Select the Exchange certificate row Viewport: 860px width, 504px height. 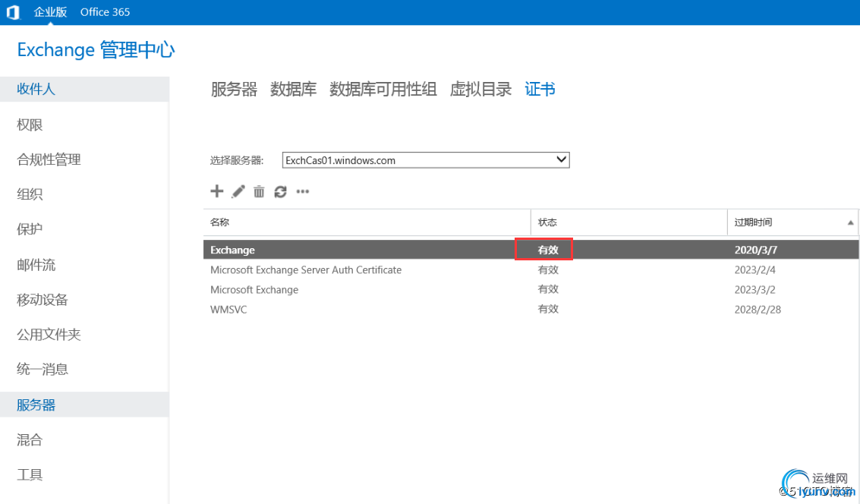pos(531,250)
